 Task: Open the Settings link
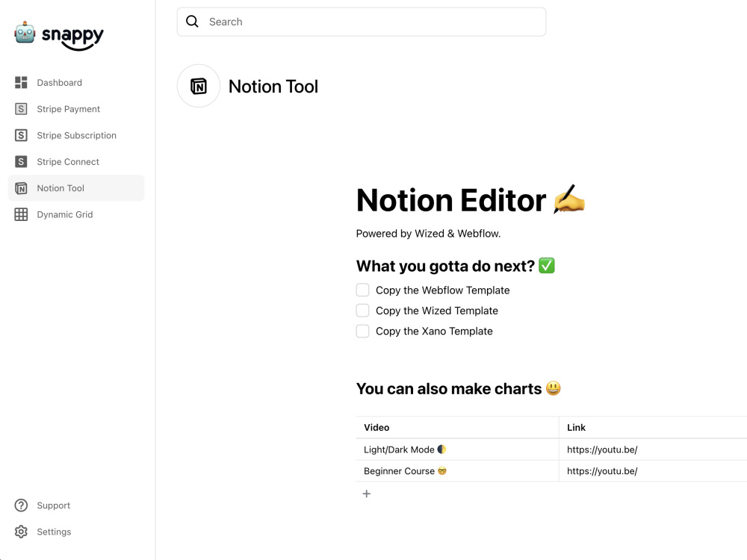54,532
